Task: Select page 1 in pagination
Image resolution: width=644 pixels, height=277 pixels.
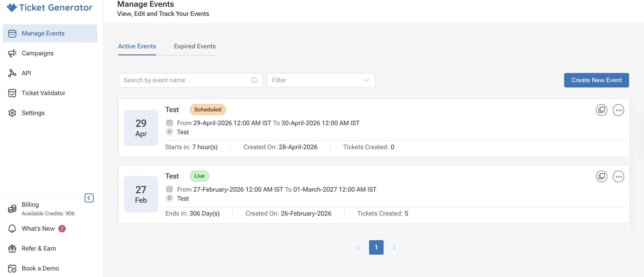Action: point(376,247)
